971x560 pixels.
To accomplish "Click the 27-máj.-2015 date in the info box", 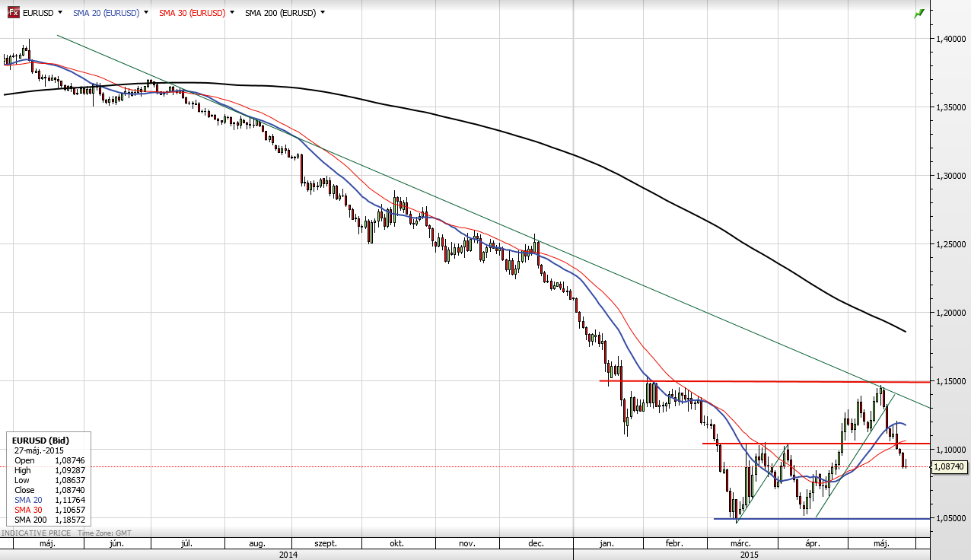I will [x=40, y=450].
